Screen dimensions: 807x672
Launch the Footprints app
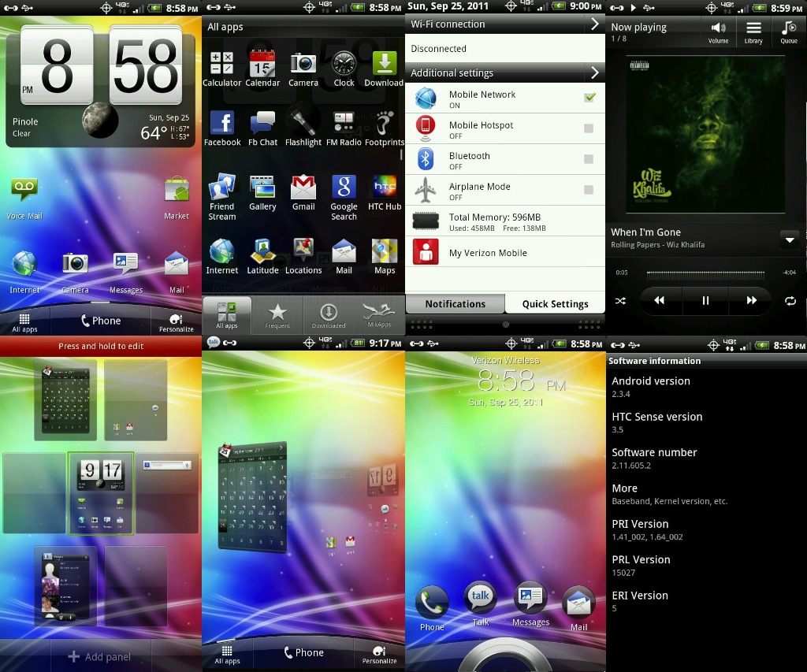385,128
